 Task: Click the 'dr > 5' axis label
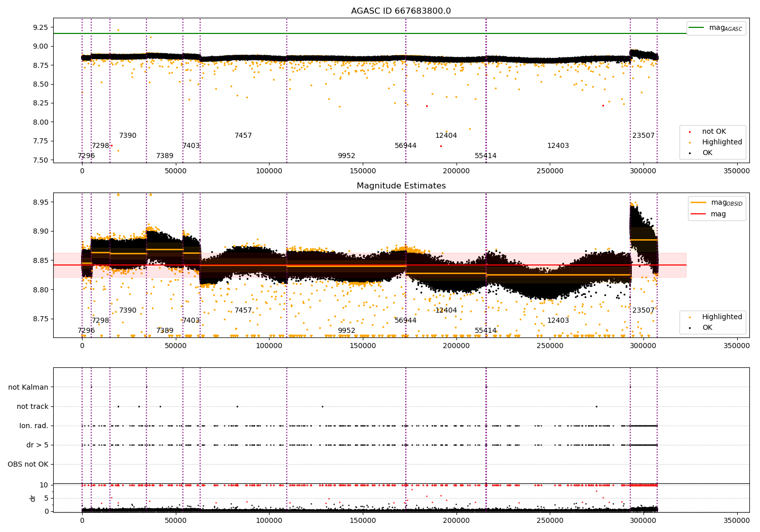37,445
